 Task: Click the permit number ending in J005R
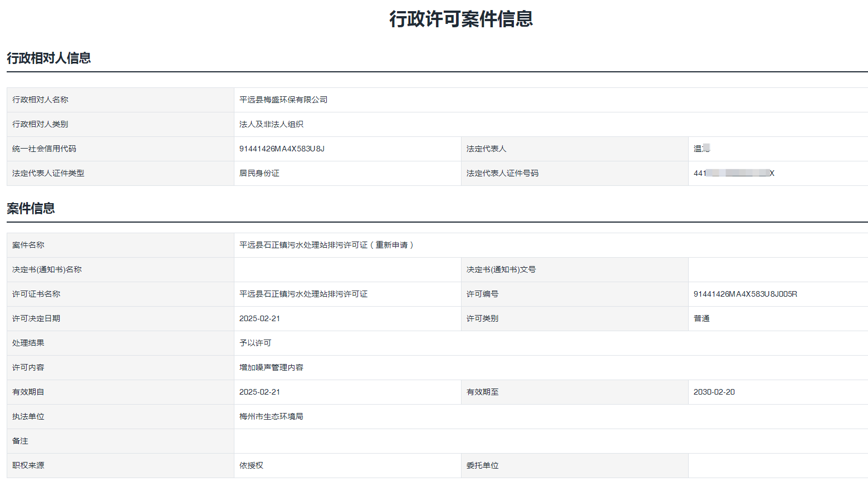[745, 294]
